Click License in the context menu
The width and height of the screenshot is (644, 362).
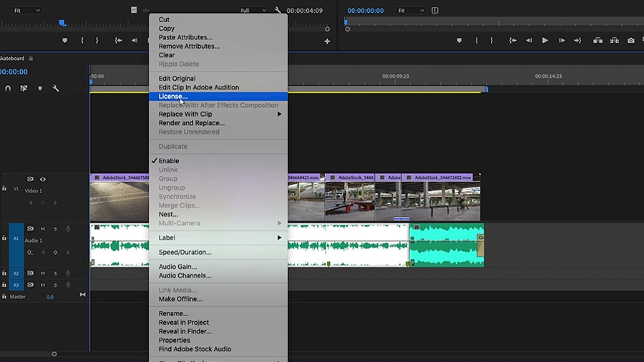pyautogui.click(x=173, y=97)
